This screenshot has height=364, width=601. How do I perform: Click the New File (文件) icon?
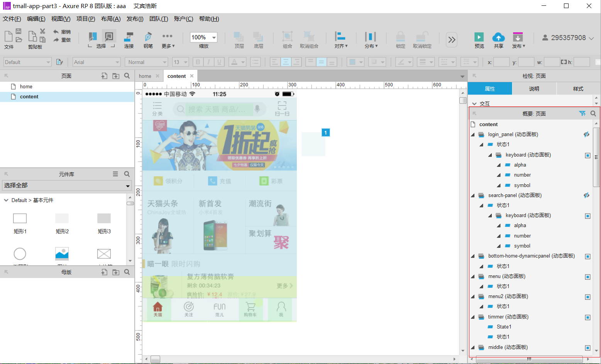(8, 36)
